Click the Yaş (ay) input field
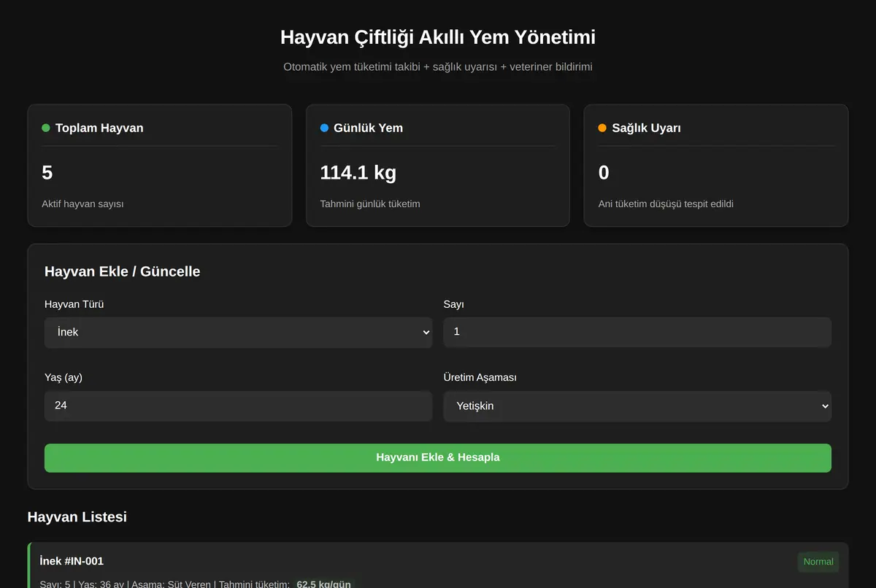The image size is (876, 588). click(238, 406)
